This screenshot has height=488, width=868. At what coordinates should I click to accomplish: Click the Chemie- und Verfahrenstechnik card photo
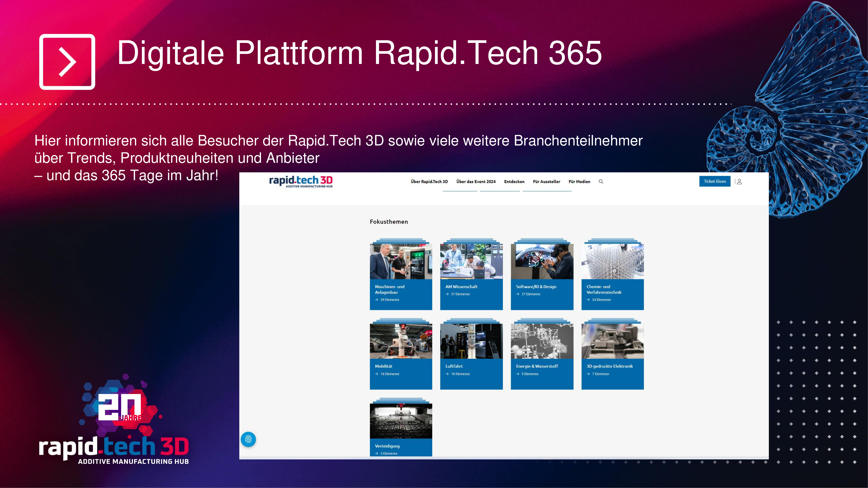(x=613, y=261)
